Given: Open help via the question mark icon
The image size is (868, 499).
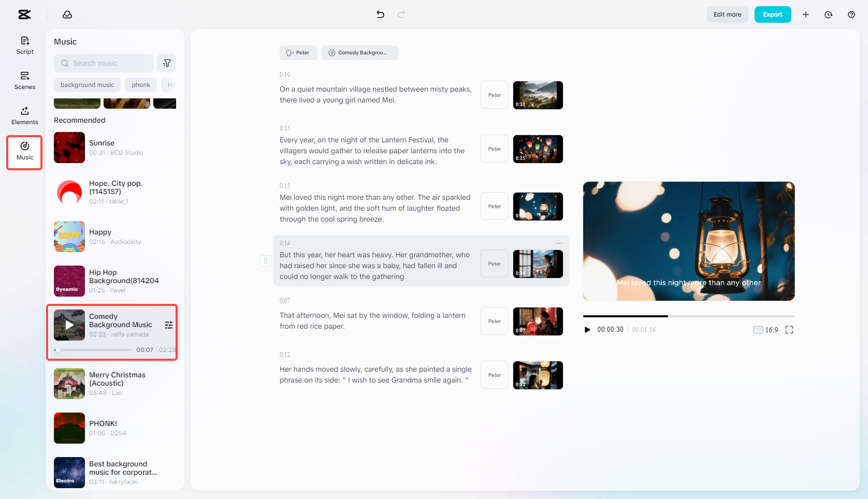Looking at the screenshot, I should click(851, 14).
